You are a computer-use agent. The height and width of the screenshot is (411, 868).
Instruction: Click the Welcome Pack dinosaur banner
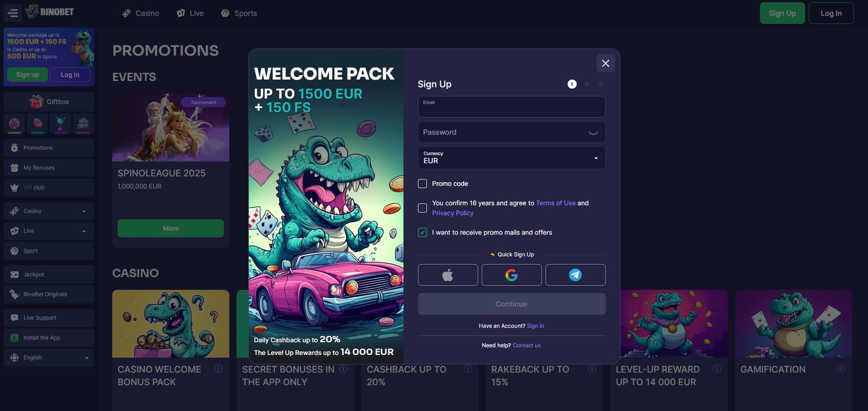(x=326, y=206)
